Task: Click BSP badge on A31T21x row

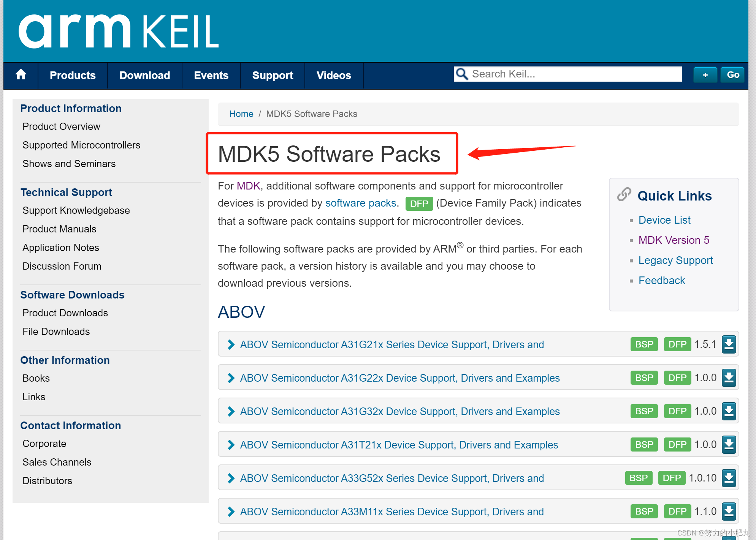Action: pos(644,445)
